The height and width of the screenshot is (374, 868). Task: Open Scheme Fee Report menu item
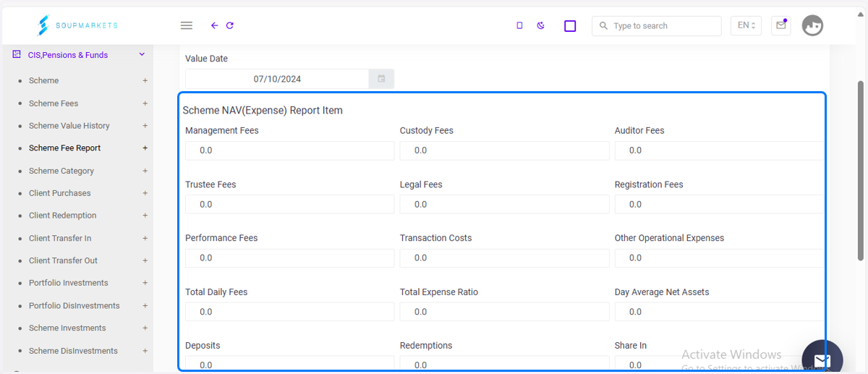64,148
